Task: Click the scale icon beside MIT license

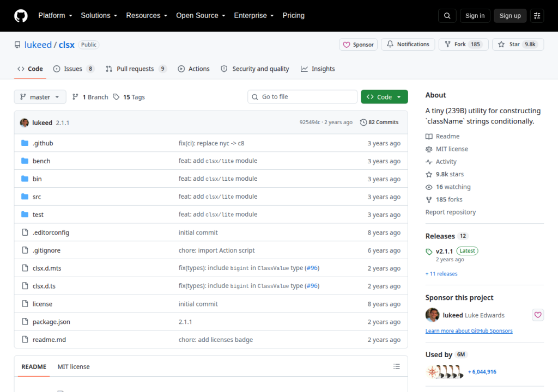Action: [429, 149]
